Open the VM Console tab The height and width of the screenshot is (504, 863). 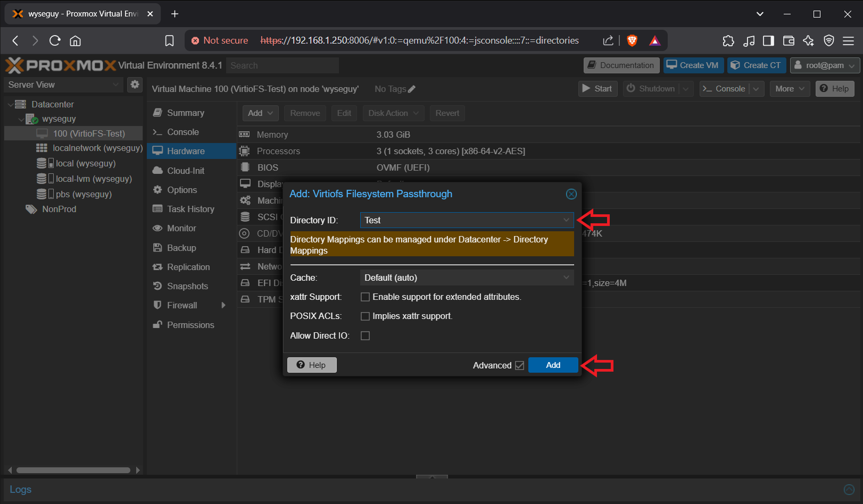[192, 132]
